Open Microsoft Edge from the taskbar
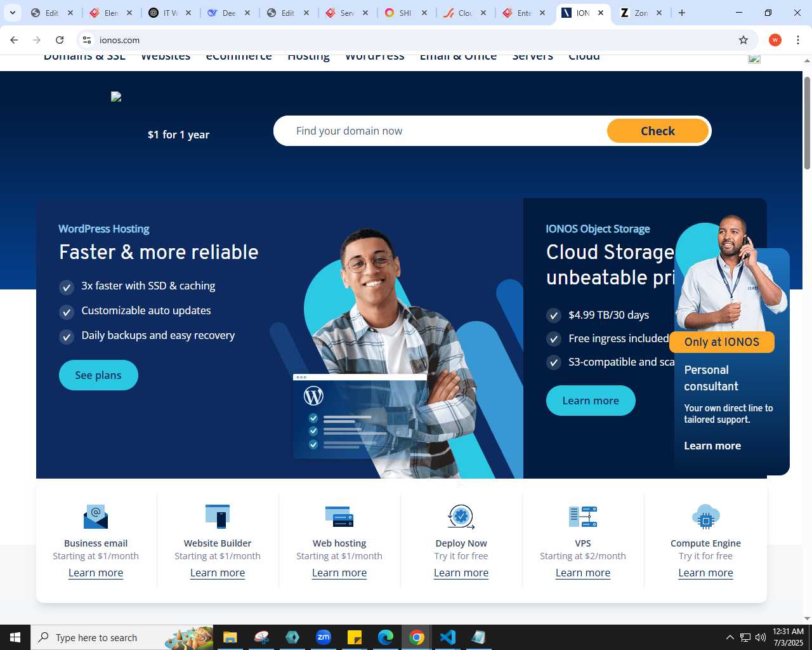This screenshot has height=650, width=812. coord(386,637)
